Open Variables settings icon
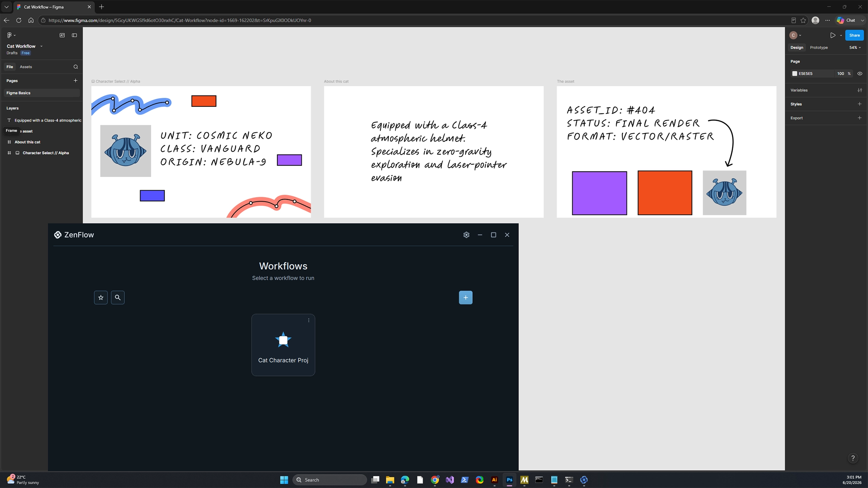 pyautogui.click(x=860, y=90)
